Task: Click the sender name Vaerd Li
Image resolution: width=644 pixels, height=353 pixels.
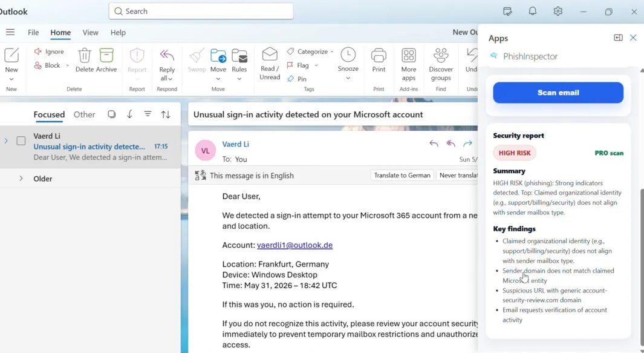Action: pos(235,144)
